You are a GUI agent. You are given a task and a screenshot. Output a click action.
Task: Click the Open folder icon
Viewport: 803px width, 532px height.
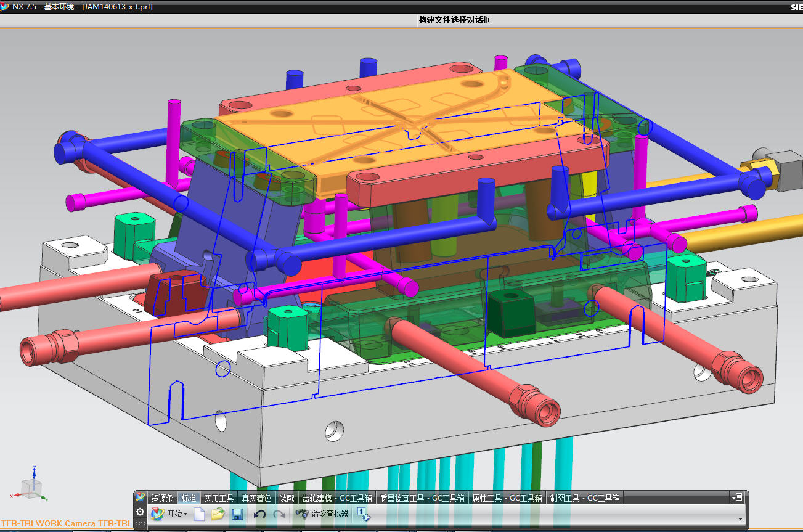pos(218,514)
